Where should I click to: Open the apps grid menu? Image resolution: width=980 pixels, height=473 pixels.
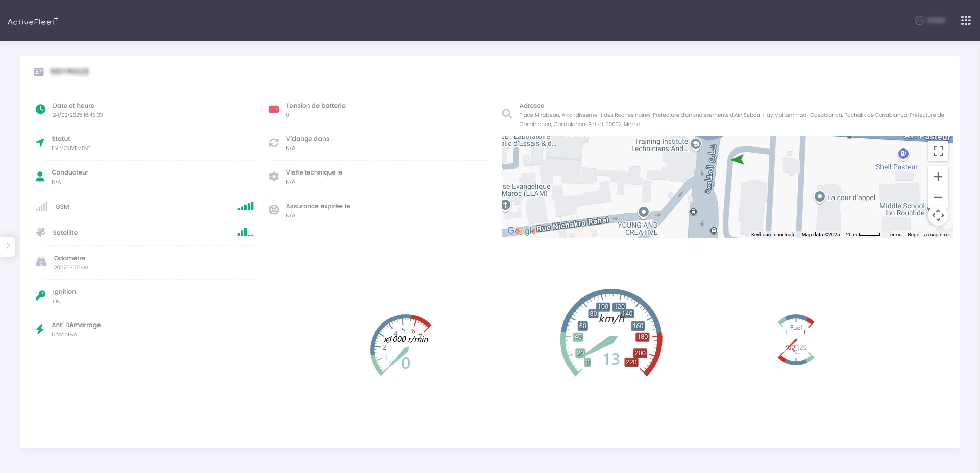coord(965,20)
